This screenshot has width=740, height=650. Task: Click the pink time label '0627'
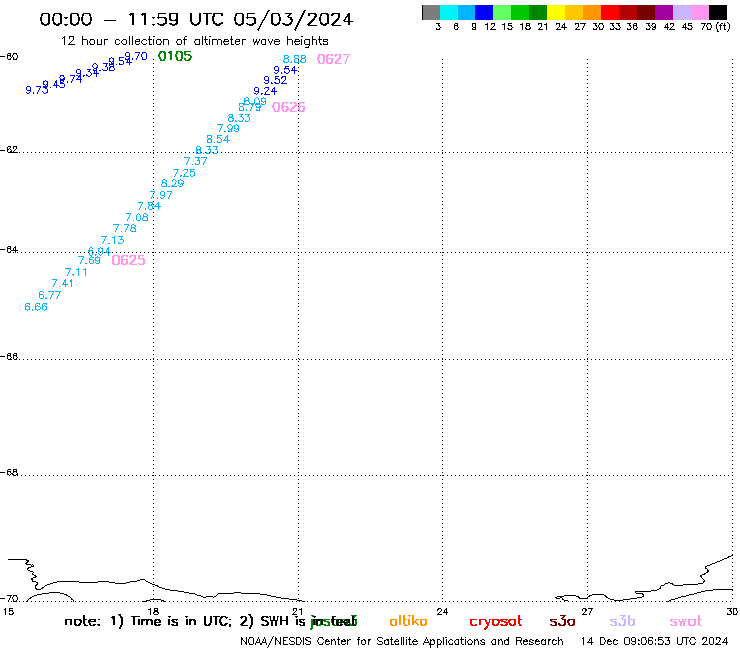(x=333, y=59)
